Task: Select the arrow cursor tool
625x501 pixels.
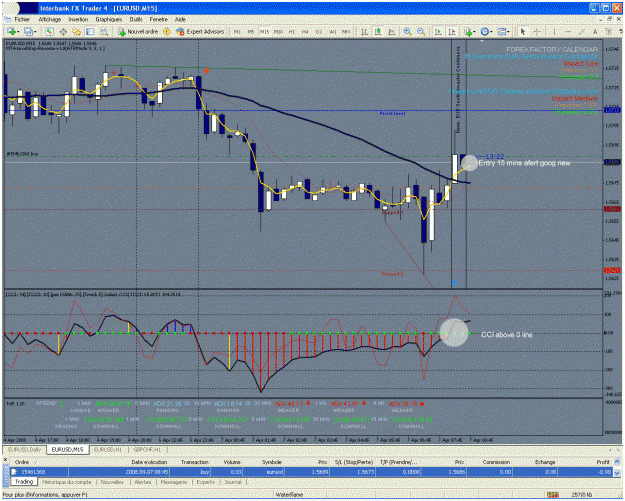Action: 523,31
